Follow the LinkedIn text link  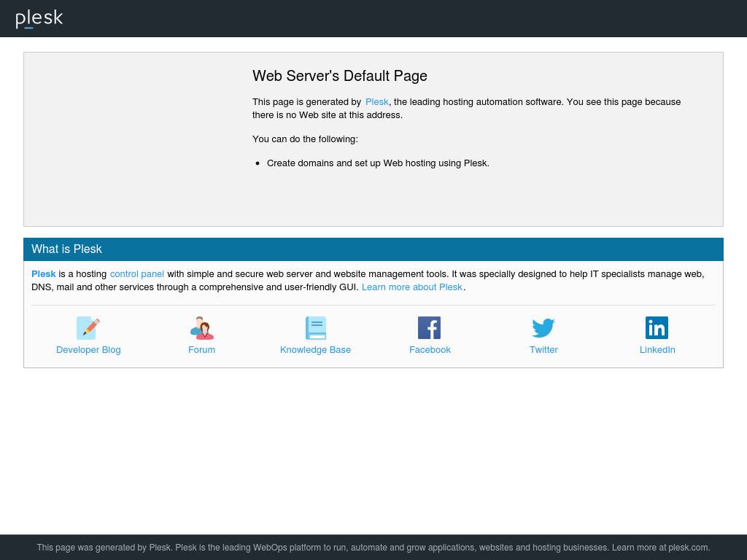[657, 350]
